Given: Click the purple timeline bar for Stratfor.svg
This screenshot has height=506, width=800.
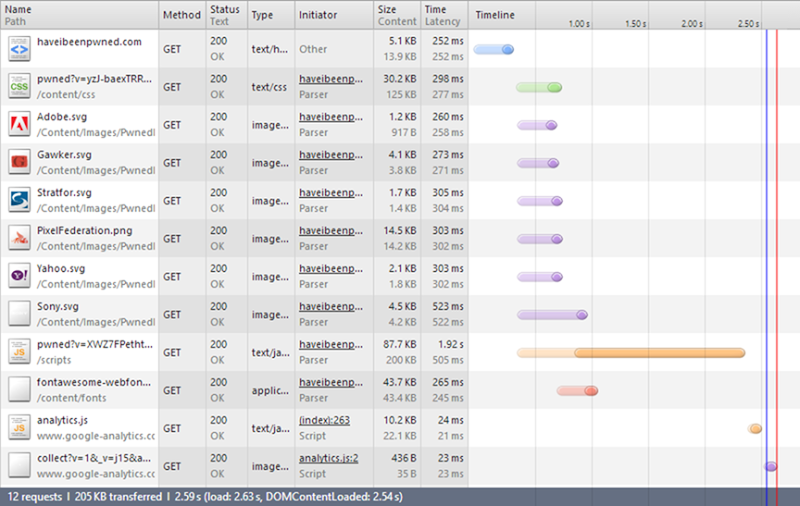Looking at the screenshot, I should (x=540, y=201).
